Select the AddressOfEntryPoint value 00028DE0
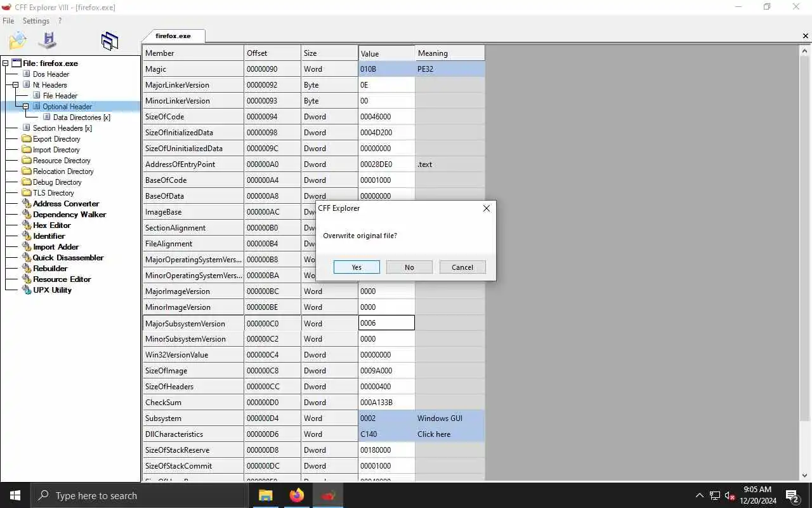 tap(386, 164)
